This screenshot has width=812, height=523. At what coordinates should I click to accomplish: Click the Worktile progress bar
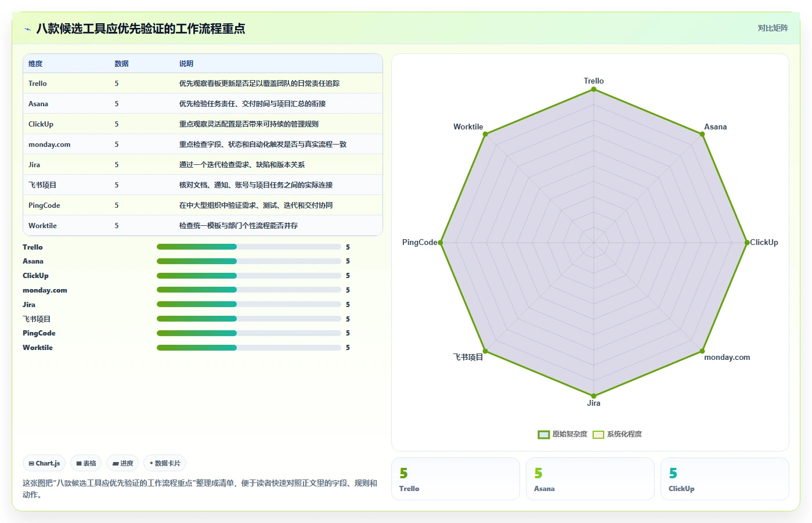coord(248,348)
